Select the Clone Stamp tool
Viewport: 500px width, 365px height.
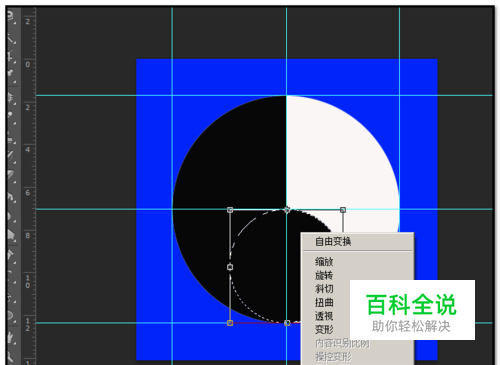[11, 137]
